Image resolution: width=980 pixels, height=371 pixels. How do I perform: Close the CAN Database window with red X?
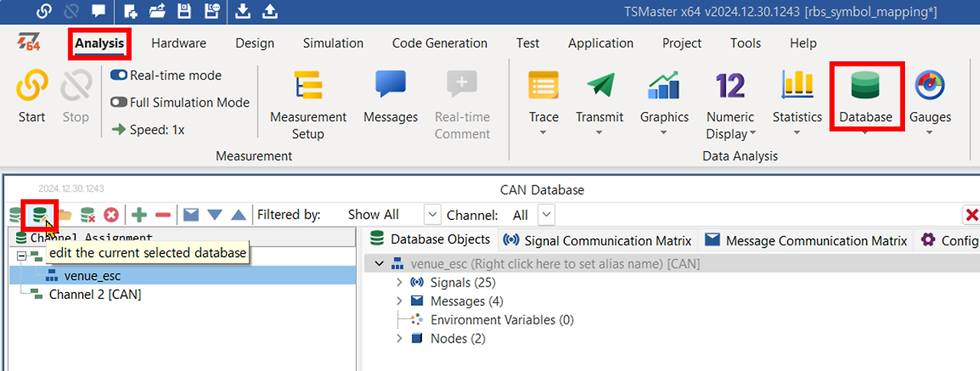[972, 215]
